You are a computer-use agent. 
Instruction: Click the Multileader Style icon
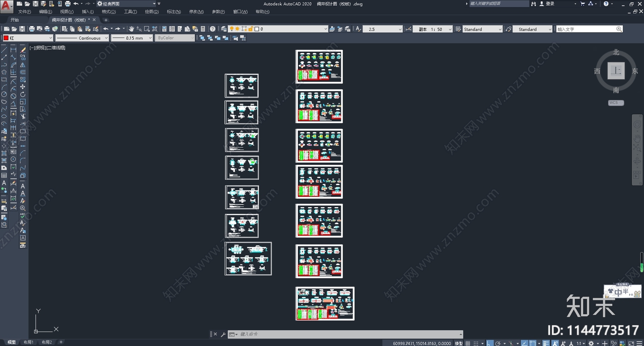(x=509, y=29)
